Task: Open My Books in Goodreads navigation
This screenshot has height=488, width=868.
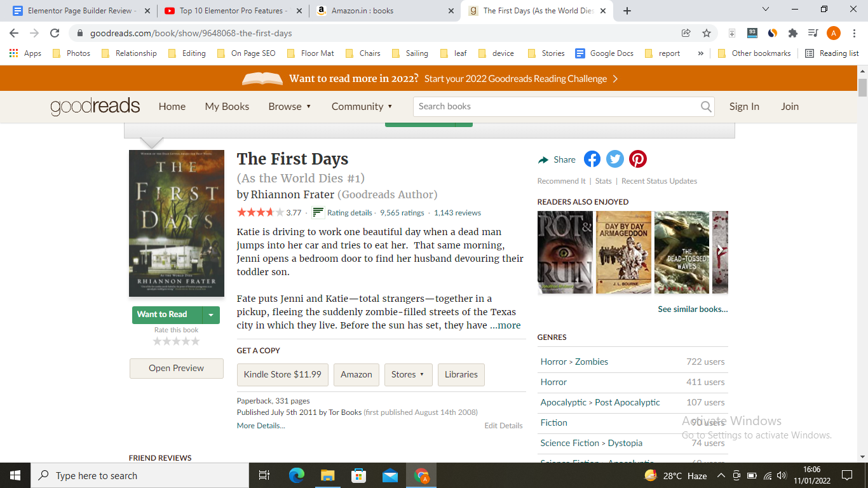Action: [x=227, y=107]
